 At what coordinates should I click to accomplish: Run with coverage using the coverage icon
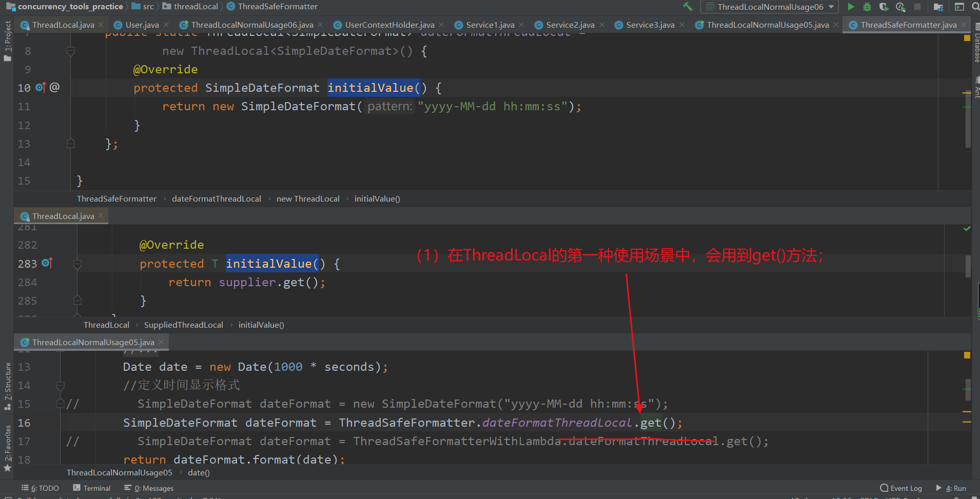coord(884,7)
